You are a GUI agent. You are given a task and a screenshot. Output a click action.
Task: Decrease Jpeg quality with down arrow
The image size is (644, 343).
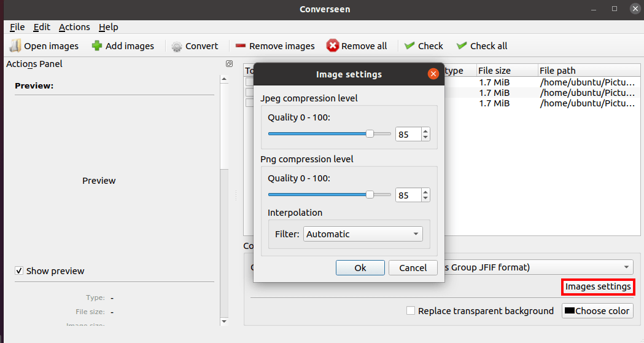tap(425, 137)
